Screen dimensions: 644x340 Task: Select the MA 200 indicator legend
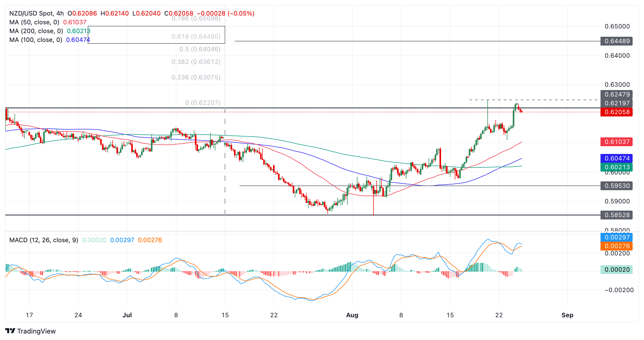coord(36,31)
